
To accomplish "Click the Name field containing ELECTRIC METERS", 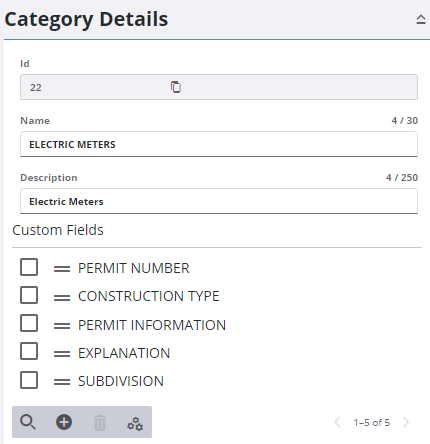I will (219, 144).
